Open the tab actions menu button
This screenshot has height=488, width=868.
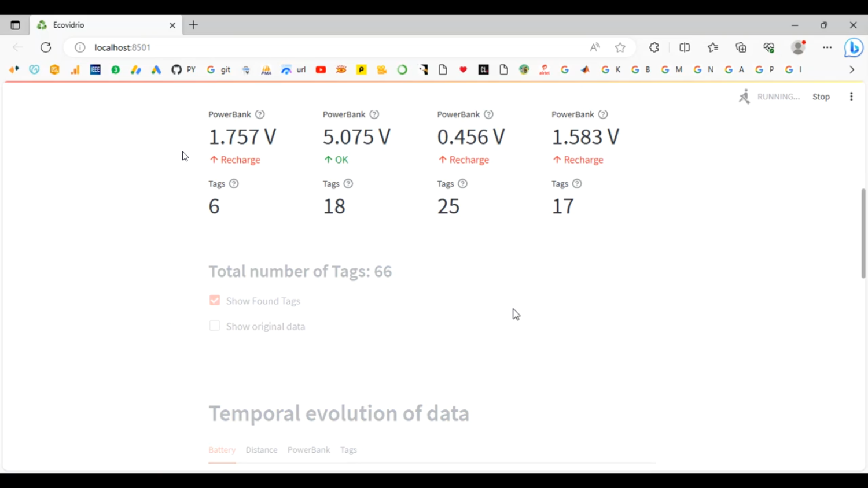pyautogui.click(x=15, y=25)
